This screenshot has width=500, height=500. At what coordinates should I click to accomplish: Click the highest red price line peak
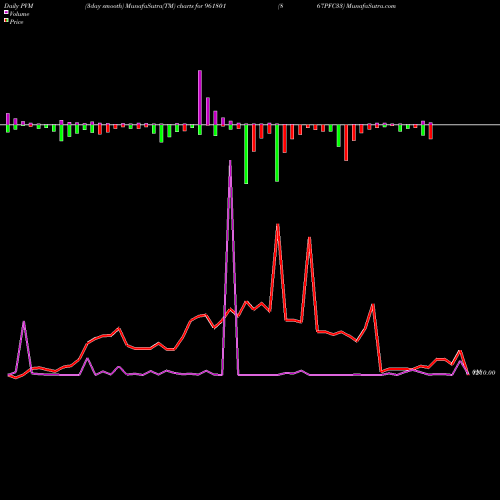click(278, 225)
